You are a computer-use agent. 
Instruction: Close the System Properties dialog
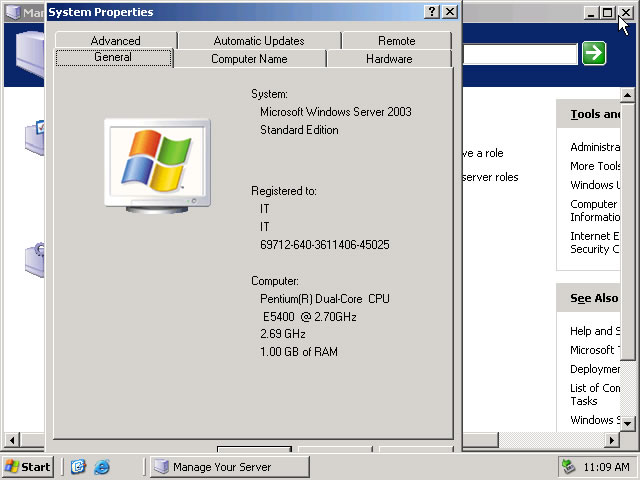(450, 12)
